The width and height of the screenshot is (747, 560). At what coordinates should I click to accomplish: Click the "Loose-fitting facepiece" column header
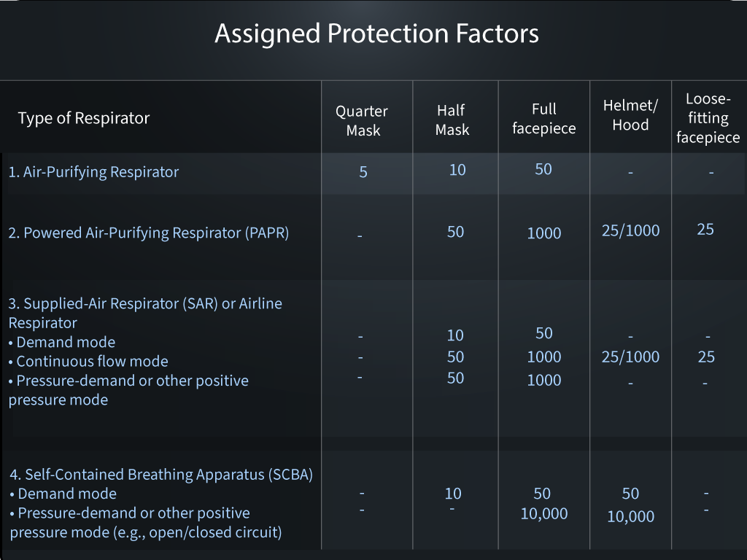708,118
